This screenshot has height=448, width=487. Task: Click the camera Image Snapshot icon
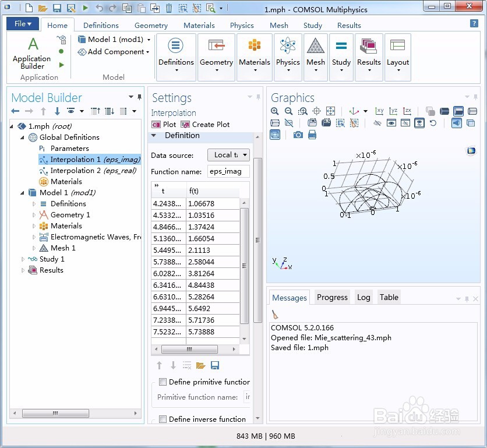[298, 135]
